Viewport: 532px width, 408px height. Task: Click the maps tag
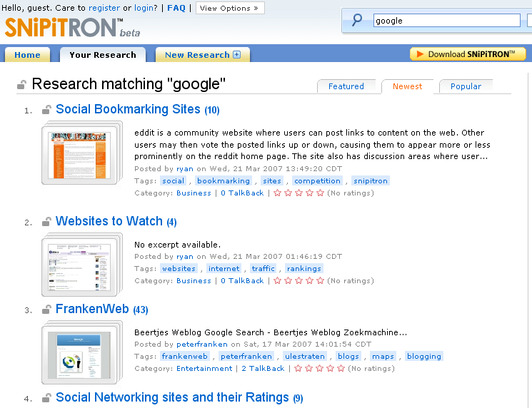click(x=383, y=356)
